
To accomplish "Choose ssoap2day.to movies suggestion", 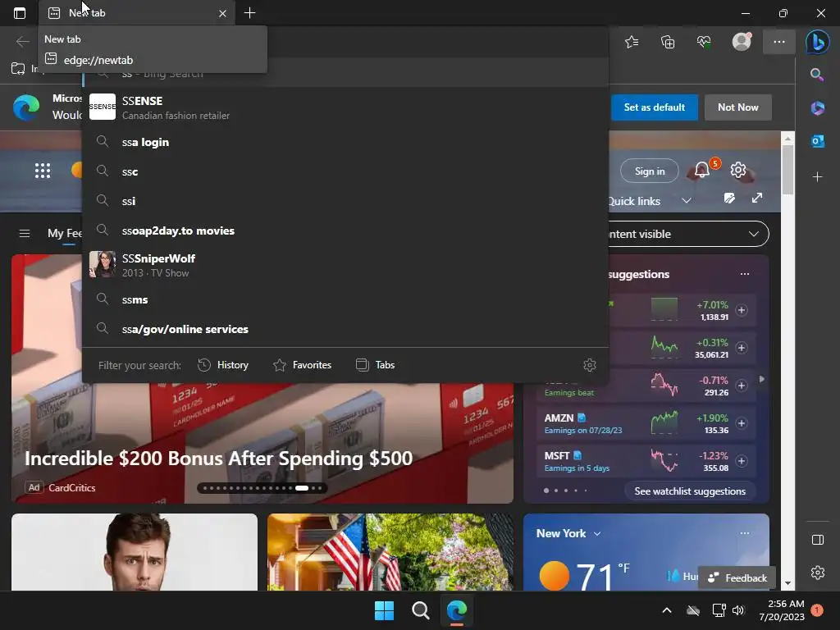I will click(x=345, y=231).
